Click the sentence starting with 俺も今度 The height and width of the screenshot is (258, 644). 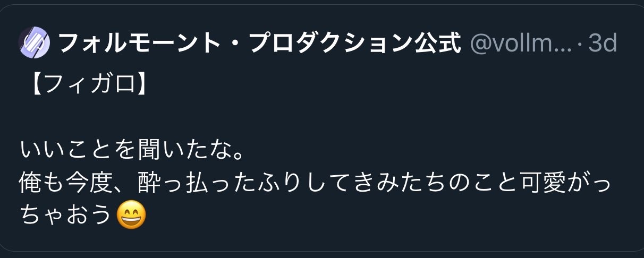[316, 184]
